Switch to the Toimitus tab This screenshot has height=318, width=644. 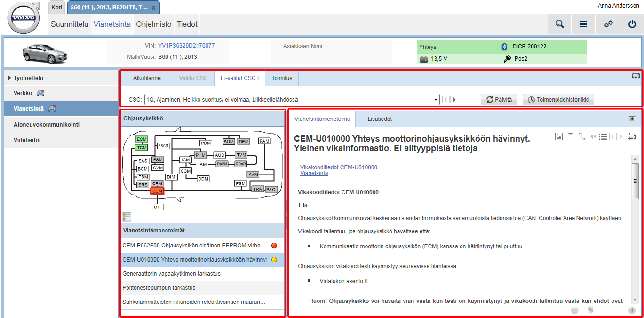coord(282,78)
